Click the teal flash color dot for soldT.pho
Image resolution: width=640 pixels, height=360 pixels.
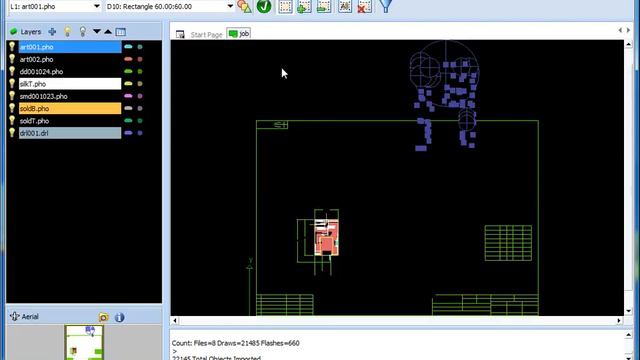click(140, 121)
